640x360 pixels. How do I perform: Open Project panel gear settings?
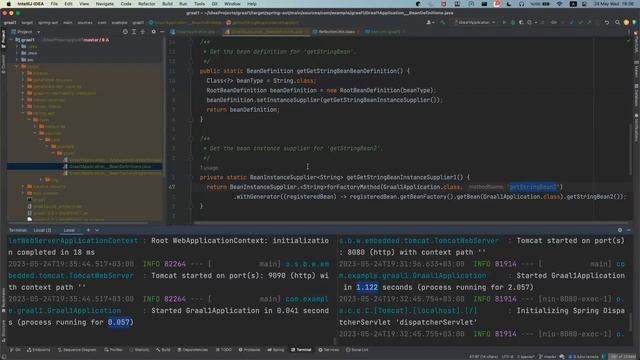153,31
